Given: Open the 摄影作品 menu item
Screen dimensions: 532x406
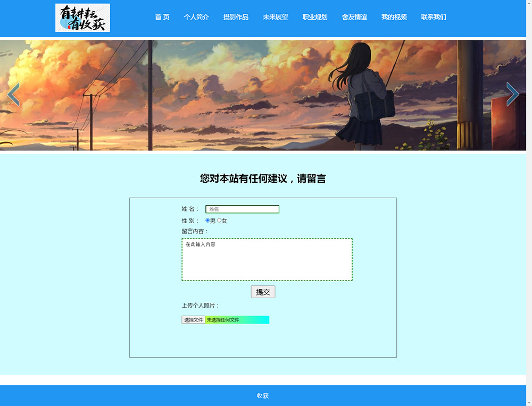Looking at the screenshot, I should 236,17.
